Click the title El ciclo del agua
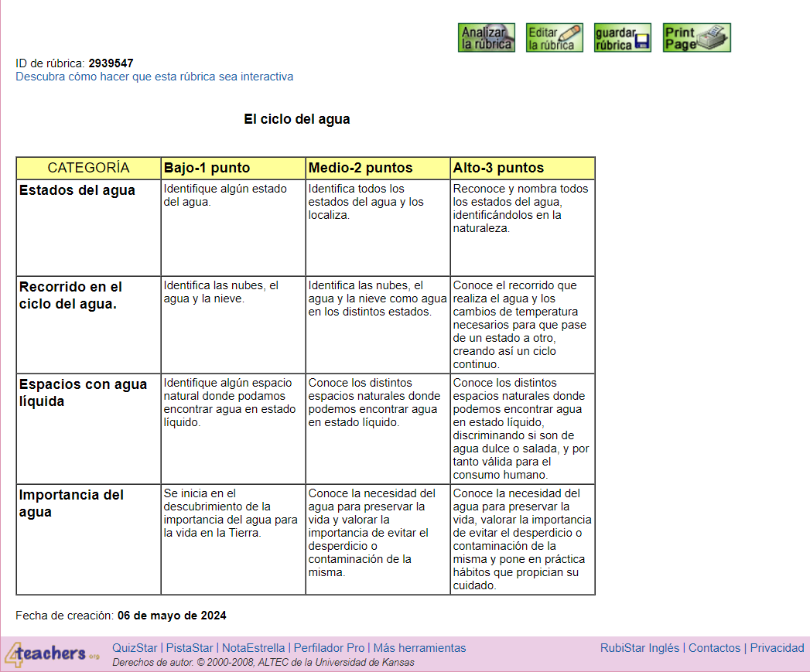This screenshot has width=810, height=672. (297, 119)
